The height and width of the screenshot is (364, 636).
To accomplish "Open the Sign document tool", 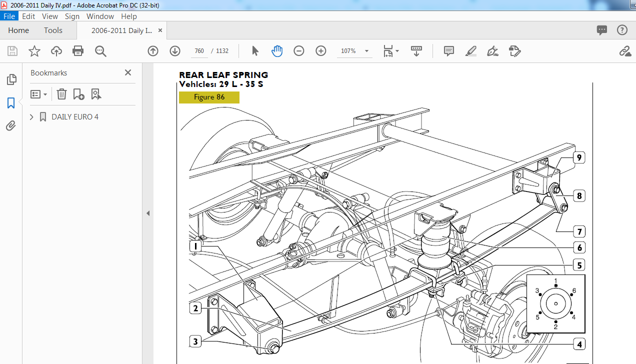I will click(493, 51).
